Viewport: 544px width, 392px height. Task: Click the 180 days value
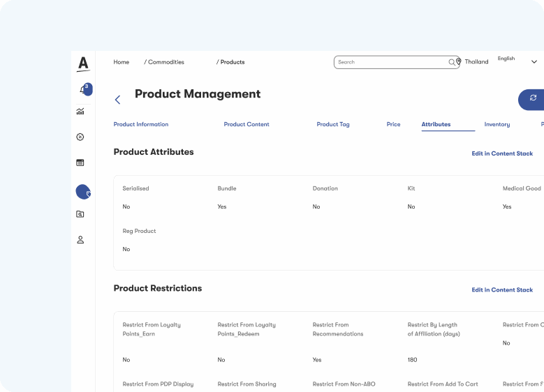(x=412, y=360)
